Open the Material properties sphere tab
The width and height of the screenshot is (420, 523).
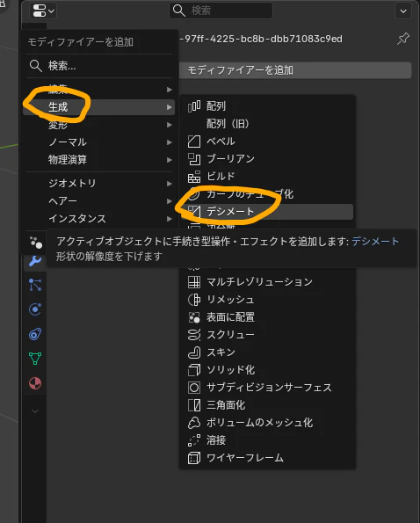pyautogui.click(x=35, y=383)
